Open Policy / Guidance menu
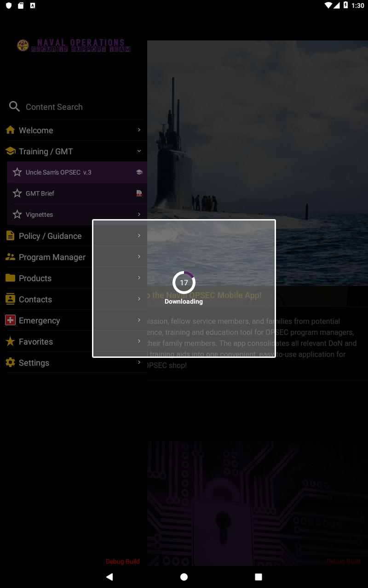 pos(74,236)
